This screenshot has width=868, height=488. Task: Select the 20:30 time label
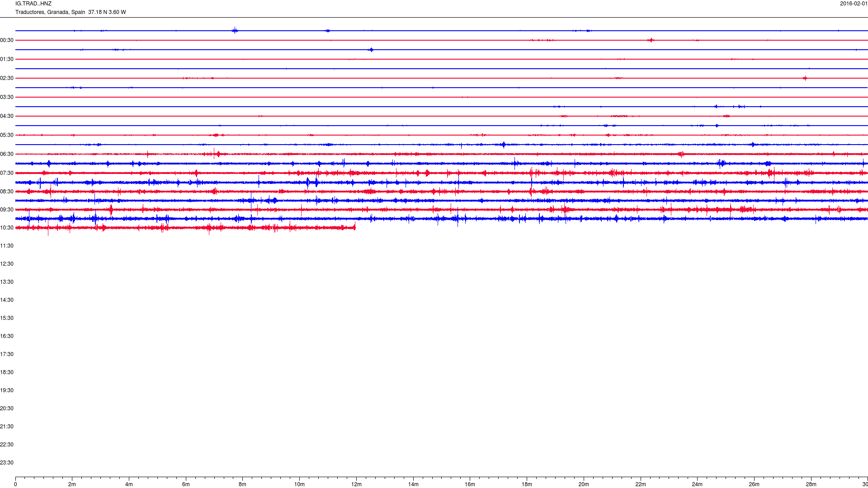(7, 408)
